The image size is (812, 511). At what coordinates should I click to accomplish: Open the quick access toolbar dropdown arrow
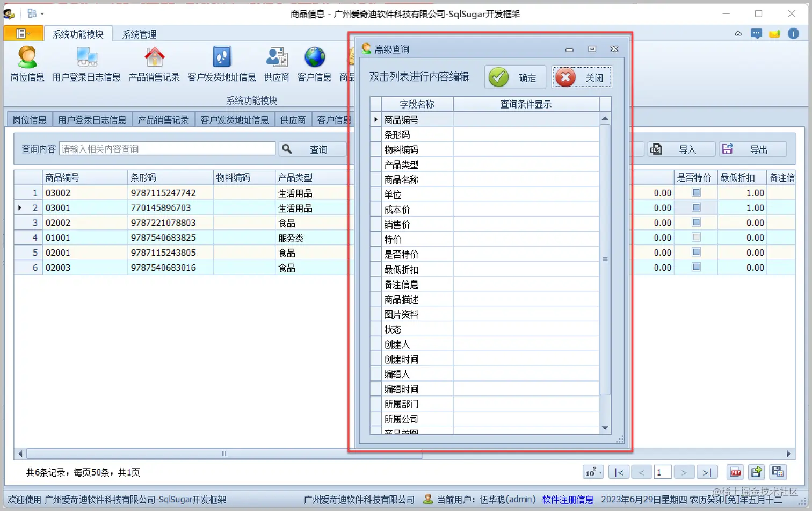[x=42, y=14]
